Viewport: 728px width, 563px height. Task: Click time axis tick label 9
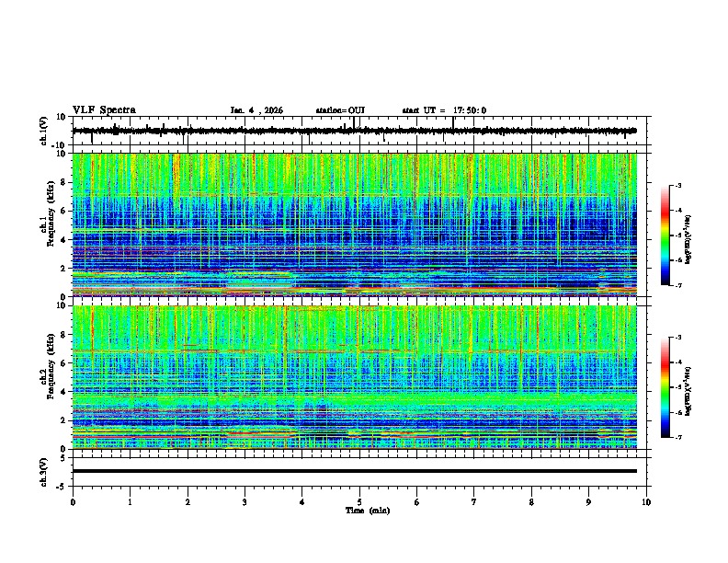[588, 502]
